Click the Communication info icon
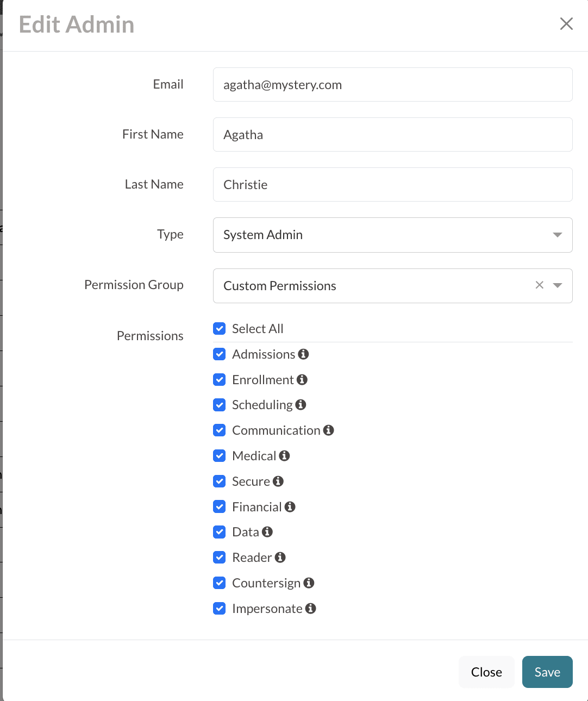Screen dimensions: 588x701 tap(328, 430)
